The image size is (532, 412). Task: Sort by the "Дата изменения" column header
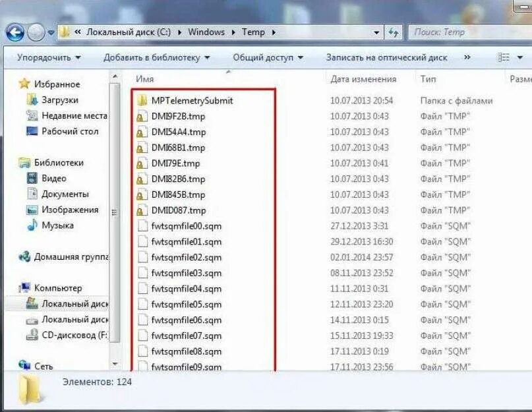(x=363, y=79)
